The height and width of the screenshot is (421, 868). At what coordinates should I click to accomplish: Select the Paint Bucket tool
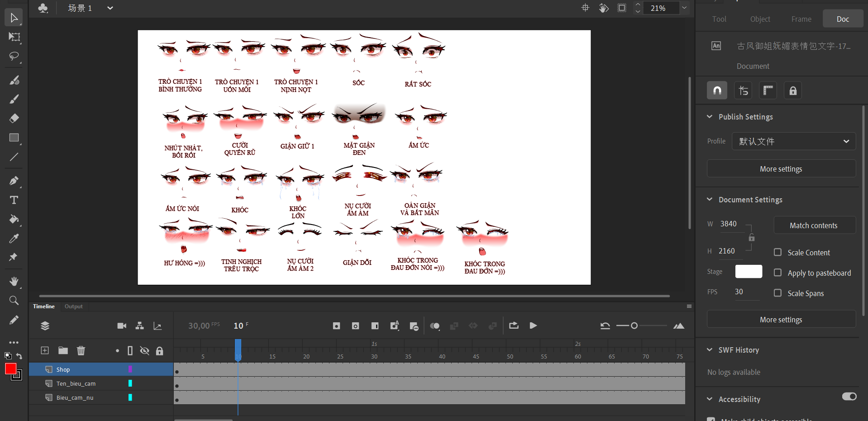[x=14, y=220]
